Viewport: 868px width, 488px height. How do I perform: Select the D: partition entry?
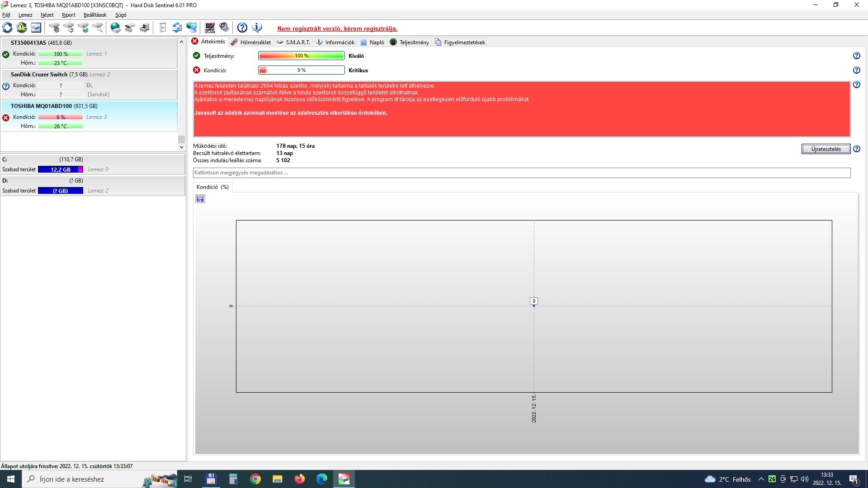click(93, 186)
